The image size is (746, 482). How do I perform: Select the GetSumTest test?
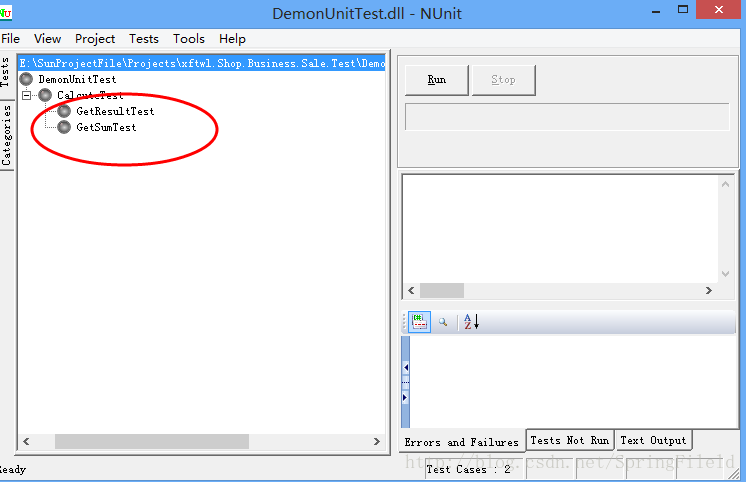106,127
